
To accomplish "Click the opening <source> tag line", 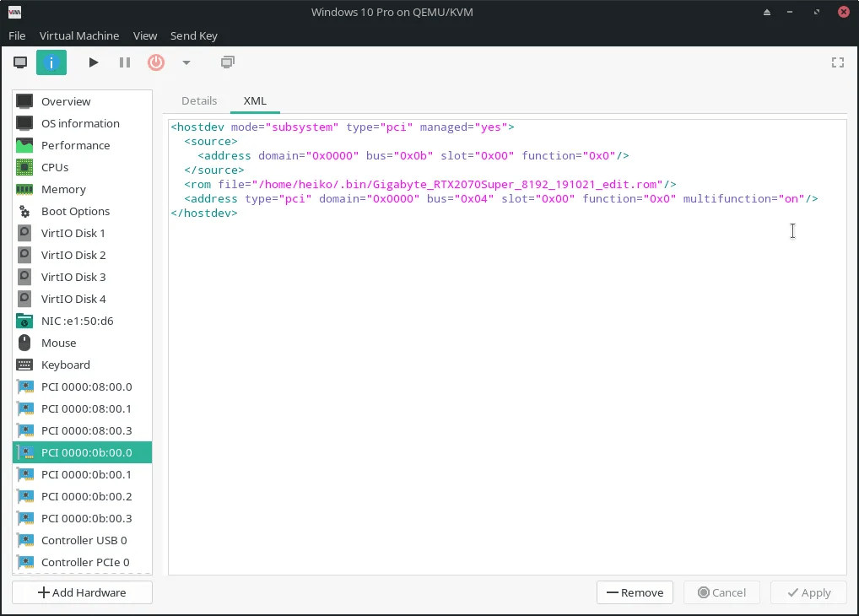I will [x=210, y=142].
